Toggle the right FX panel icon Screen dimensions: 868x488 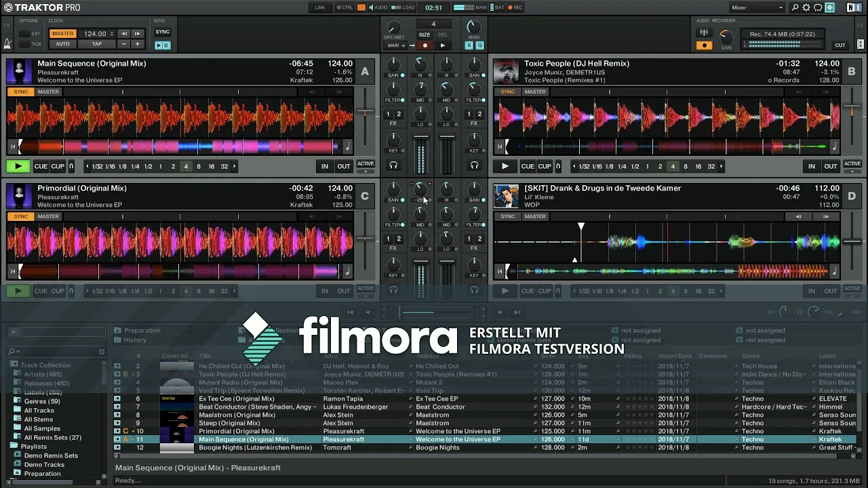tap(861, 25)
